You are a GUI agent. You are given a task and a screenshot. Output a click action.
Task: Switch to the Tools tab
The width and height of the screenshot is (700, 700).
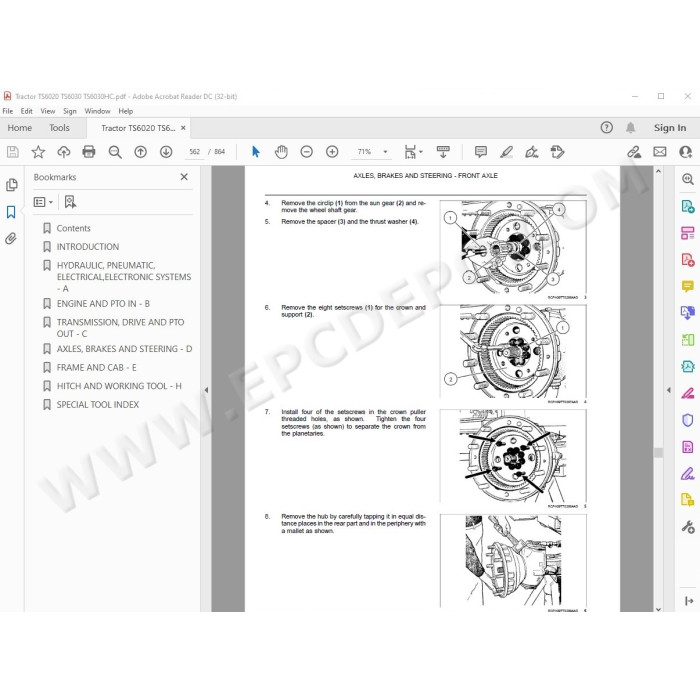[x=59, y=128]
